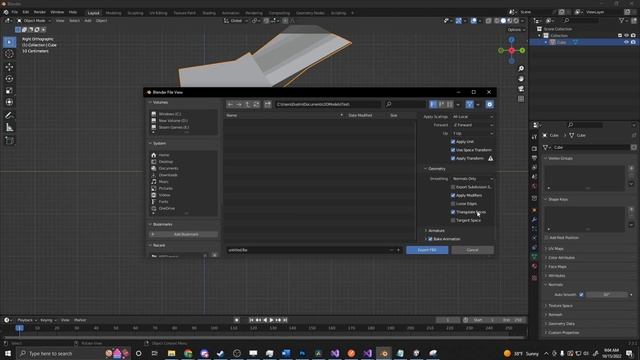Viewport: 640px width, 360px height.
Task: Click the zoom view magnifier icon in viewport
Action: pos(521,69)
